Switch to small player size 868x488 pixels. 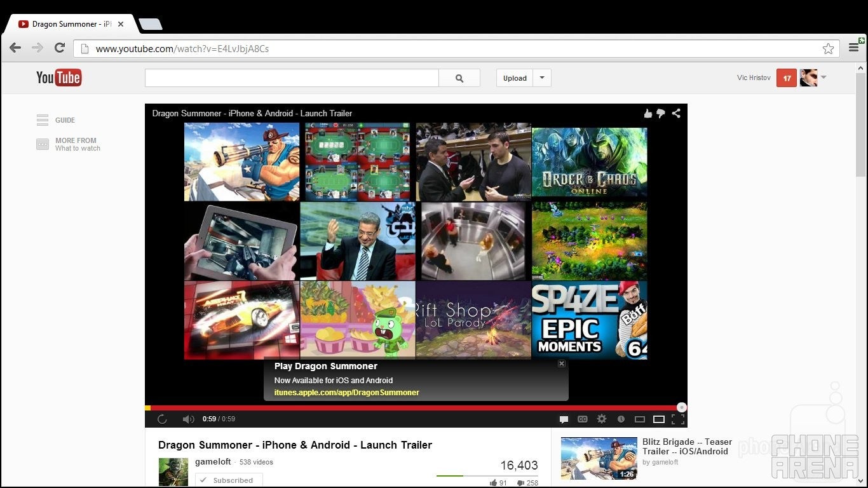[640, 419]
